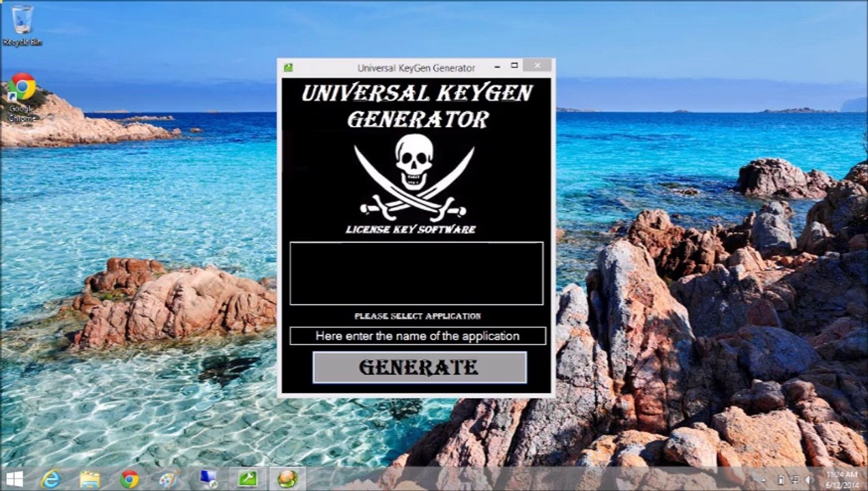Open File Explorer from the taskbar

[x=89, y=479]
